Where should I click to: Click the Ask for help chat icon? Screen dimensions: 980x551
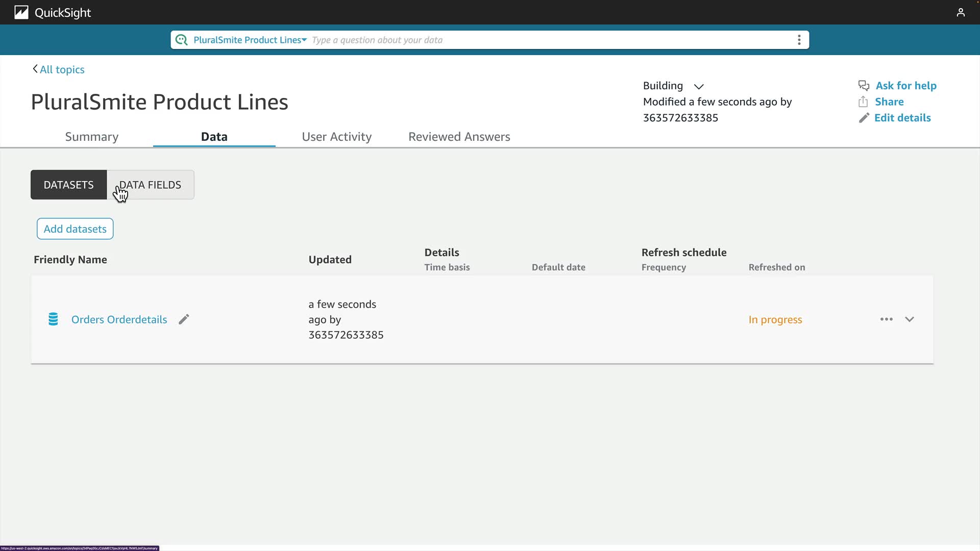(864, 86)
